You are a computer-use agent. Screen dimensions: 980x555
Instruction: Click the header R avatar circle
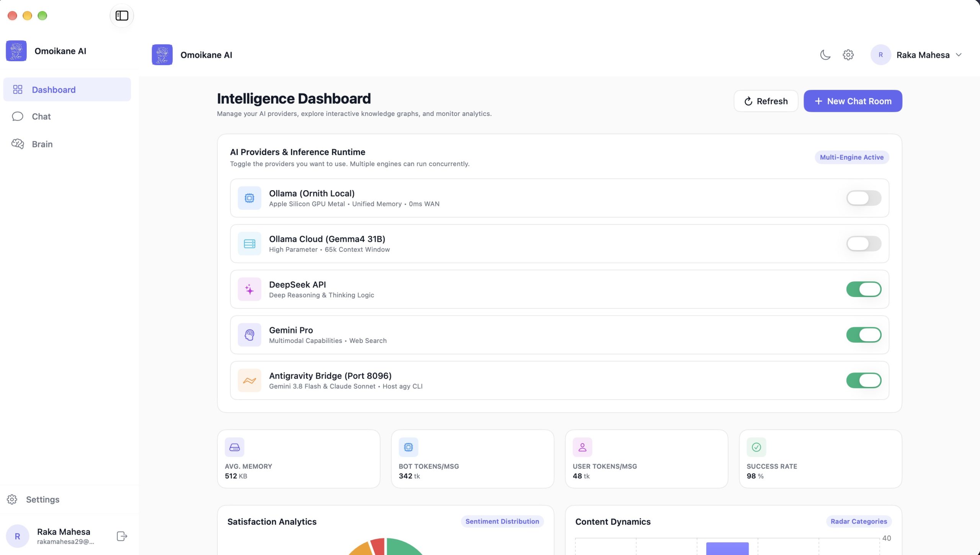[x=881, y=55]
